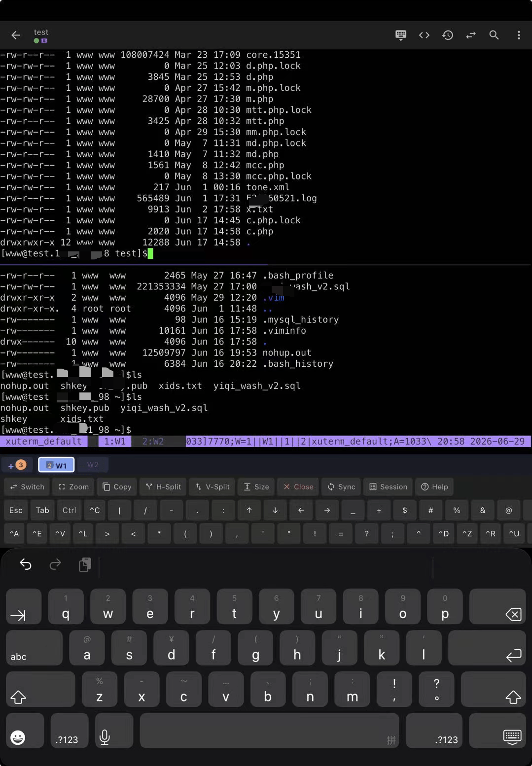532x766 pixels.
Task: Toggle the Ctrl modifier key
Action: [x=69, y=510]
